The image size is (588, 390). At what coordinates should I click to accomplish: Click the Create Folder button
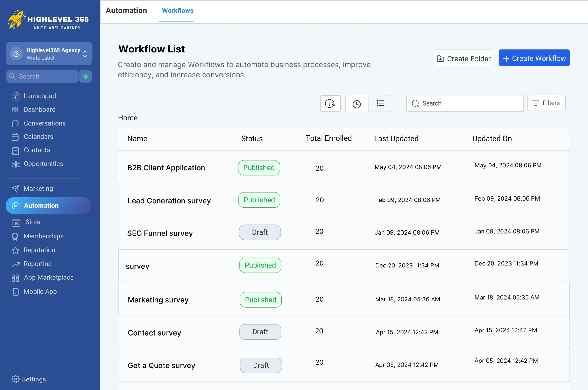click(x=464, y=58)
